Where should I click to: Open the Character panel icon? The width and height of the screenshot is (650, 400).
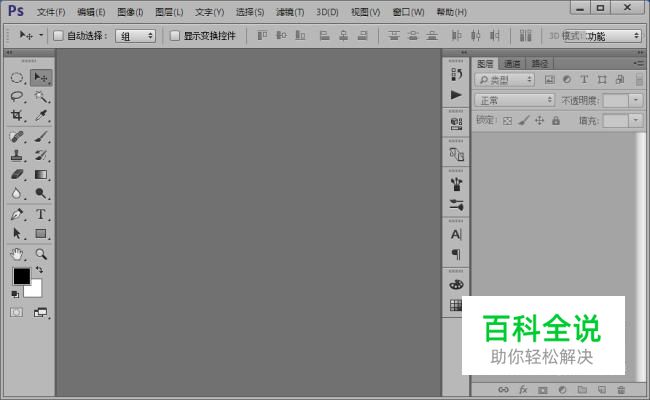click(456, 234)
